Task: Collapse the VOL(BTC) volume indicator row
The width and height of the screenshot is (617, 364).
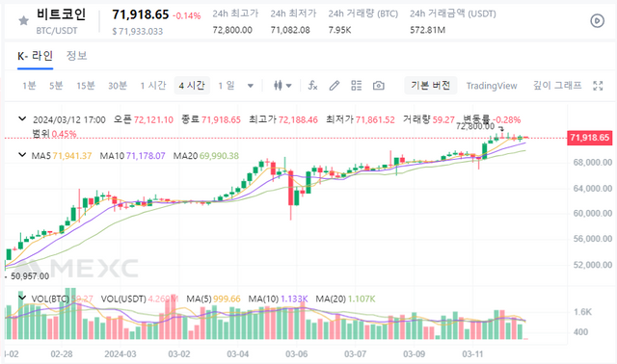Action: coord(22,298)
